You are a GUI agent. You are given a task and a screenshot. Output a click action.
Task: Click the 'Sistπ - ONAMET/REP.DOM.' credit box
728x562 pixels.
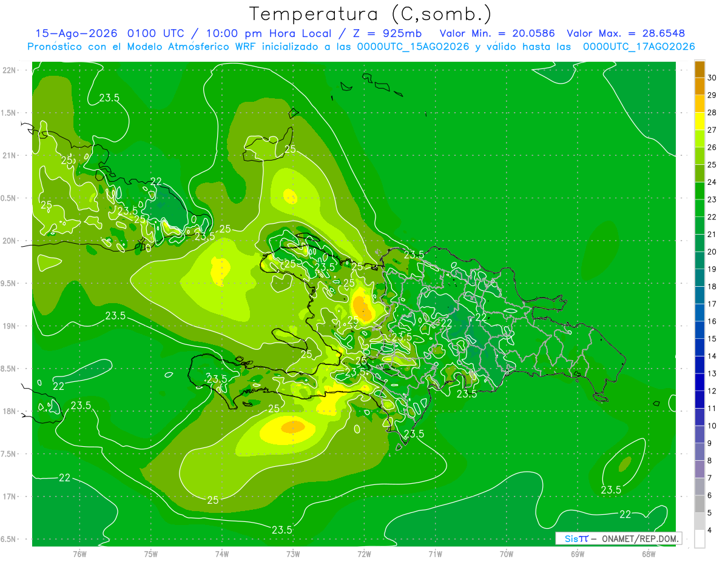[618, 538]
